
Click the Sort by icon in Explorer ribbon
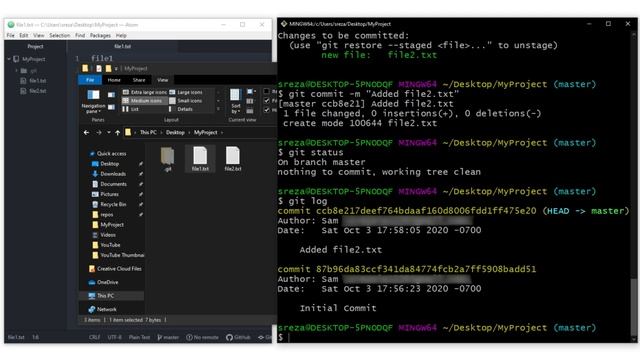235,95
